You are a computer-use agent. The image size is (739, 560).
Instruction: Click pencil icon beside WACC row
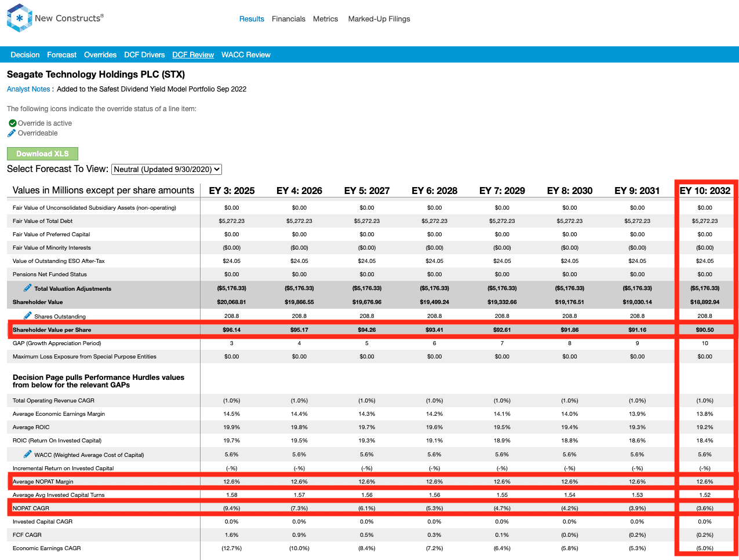tap(27, 454)
